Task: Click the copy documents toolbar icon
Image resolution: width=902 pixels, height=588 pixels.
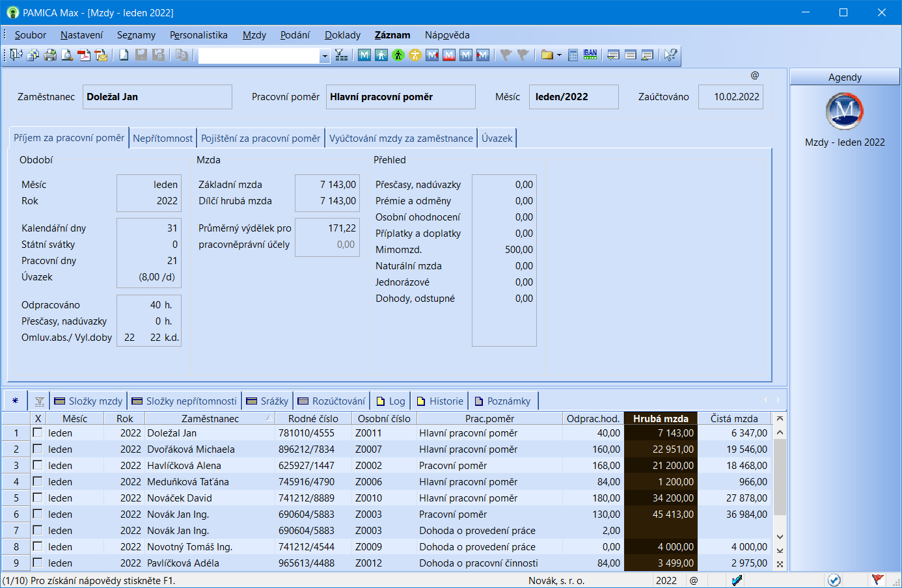Action: (x=33, y=55)
